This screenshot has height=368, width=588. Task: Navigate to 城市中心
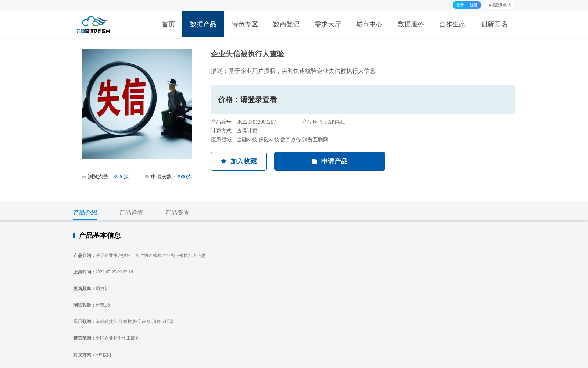(x=369, y=24)
